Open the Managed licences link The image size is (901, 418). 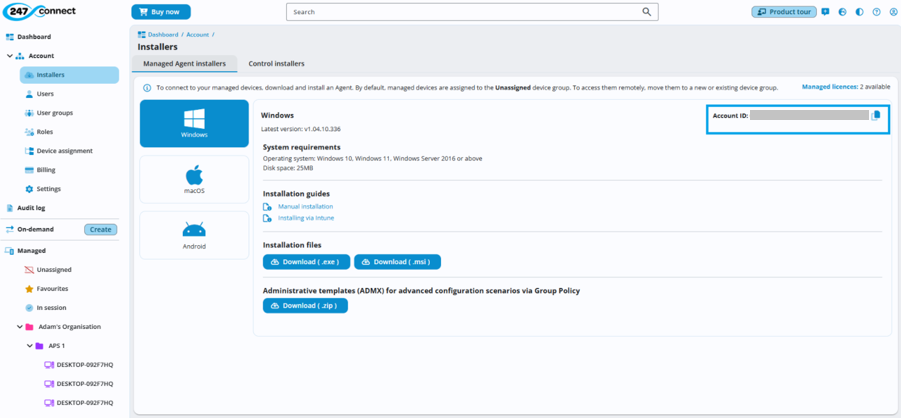829,87
